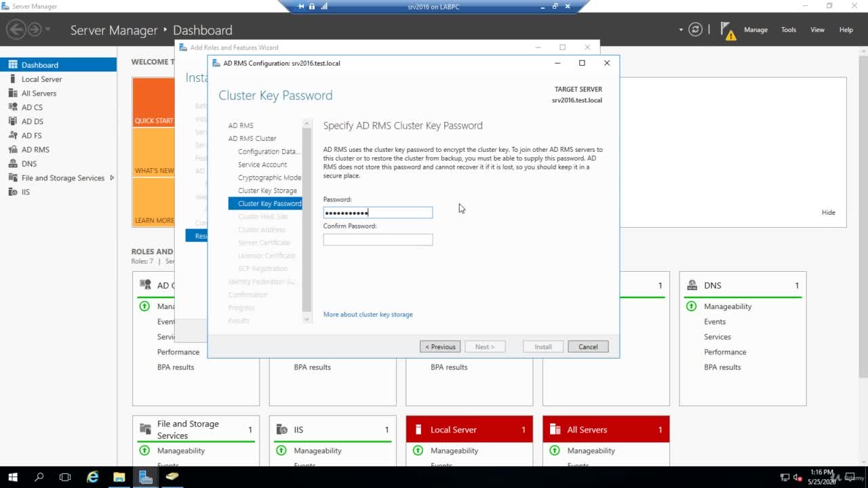Click the Previous button in the wizard
Image resolution: width=868 pixels, height=488 pixels.
pos(440,346)
